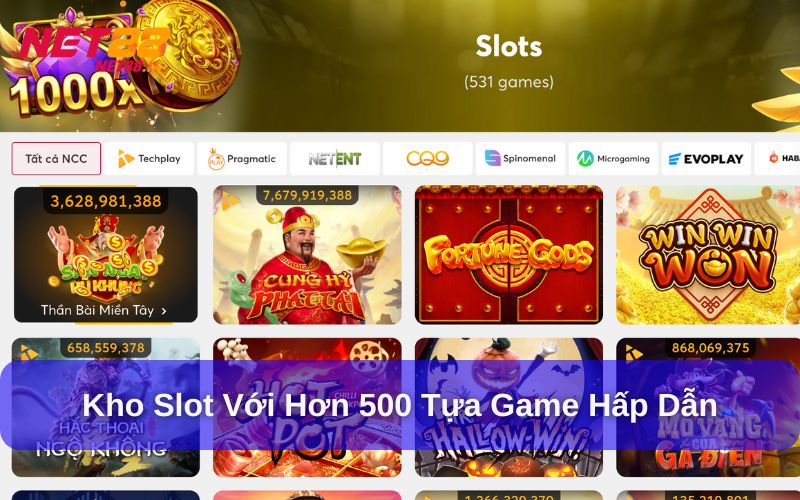Click the Techplay icon on Mỏ Vàng game
This screenshot has height=500, width=800.
point(633,354)
